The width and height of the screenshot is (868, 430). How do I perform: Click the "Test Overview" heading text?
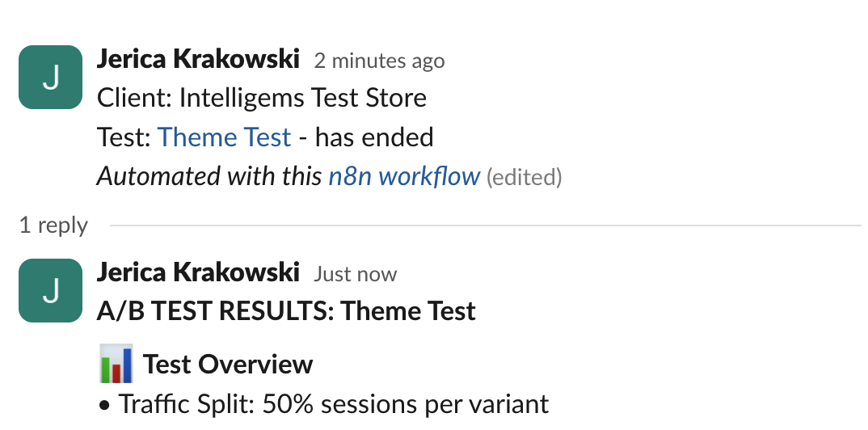228,365
